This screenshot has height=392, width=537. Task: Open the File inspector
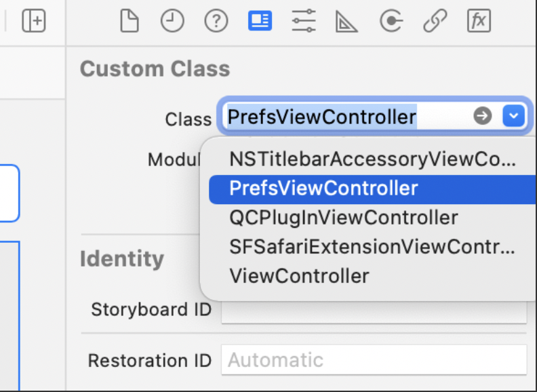click(130, 21)
